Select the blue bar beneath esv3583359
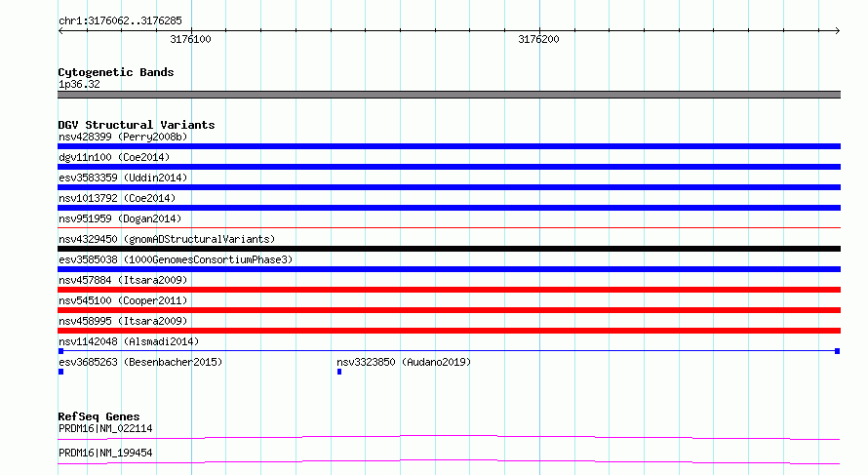 click(449, 187)
